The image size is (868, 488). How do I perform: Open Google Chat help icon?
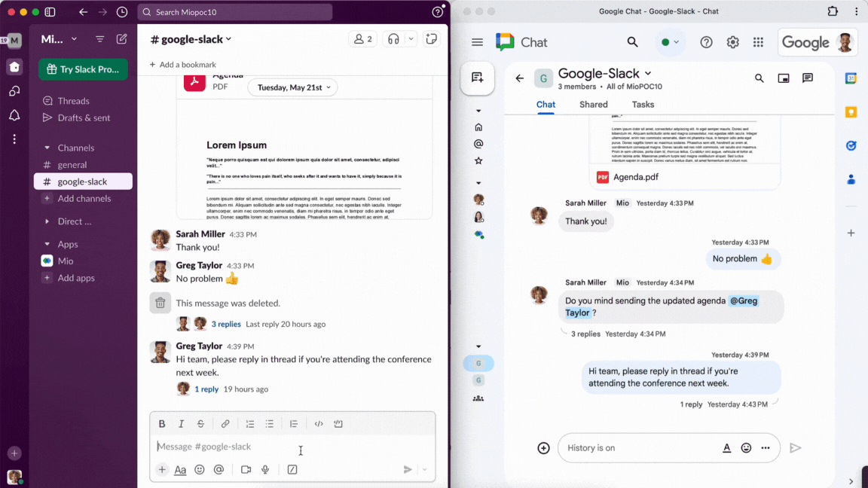pyautogui.click(x=706, y=42)
